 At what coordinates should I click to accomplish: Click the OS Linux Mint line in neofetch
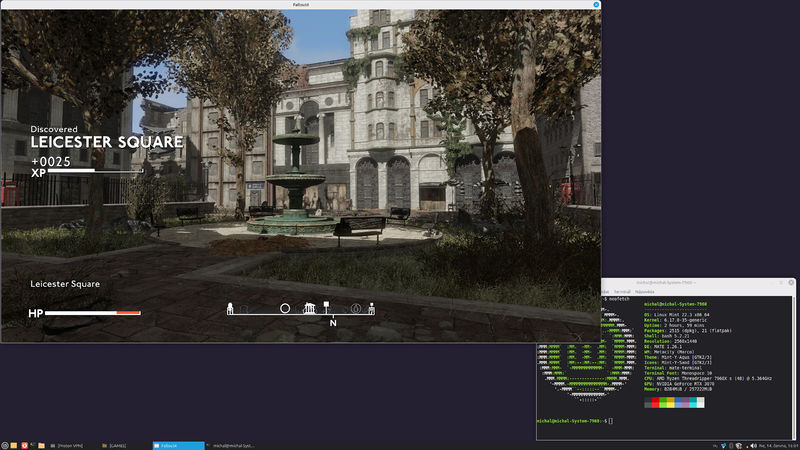tap(677, 315)
